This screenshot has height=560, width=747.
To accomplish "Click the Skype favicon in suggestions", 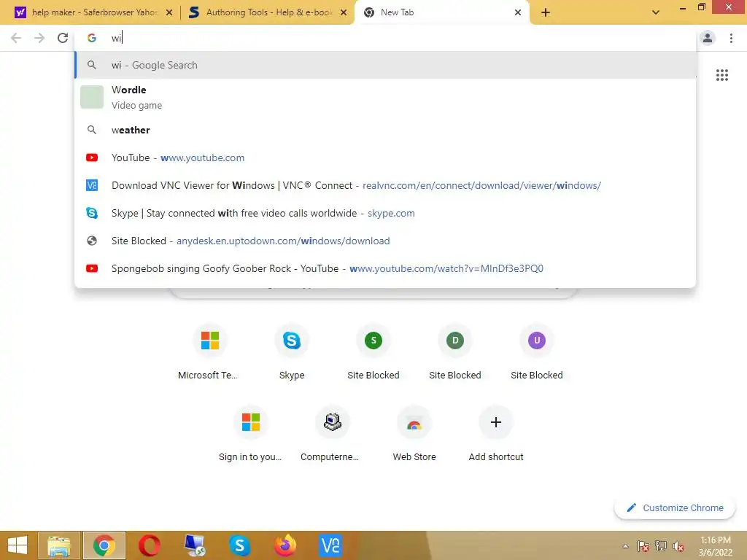I will 92,213.
